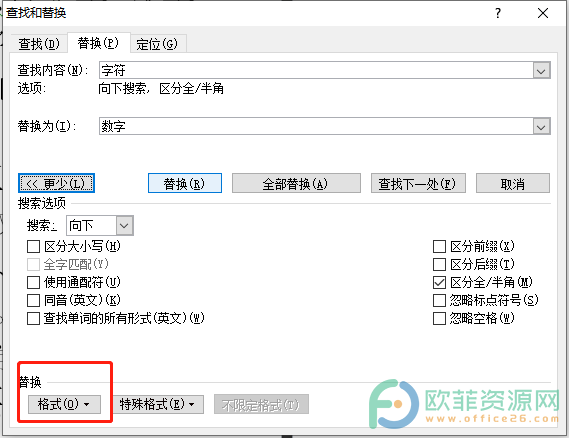Click the 替换为 input field
Image resolution: width=569 pixels, height=438 pixels.
pos(316,126)
